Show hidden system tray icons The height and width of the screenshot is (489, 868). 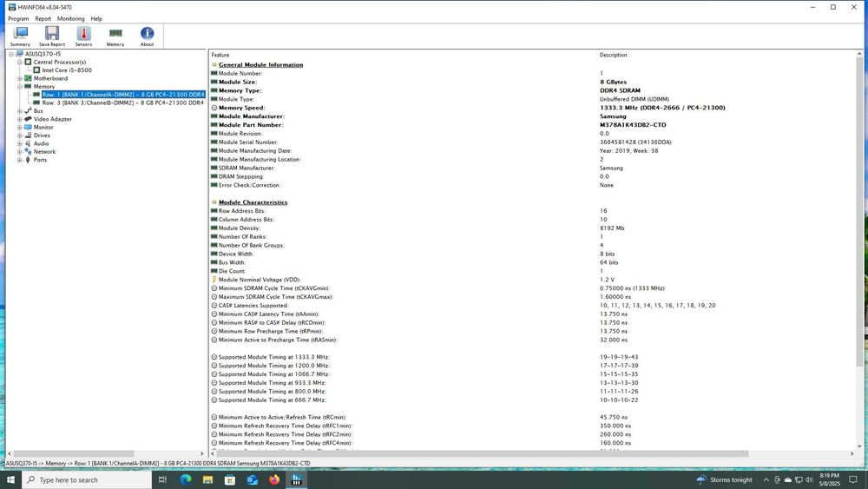tap(766, 479)
